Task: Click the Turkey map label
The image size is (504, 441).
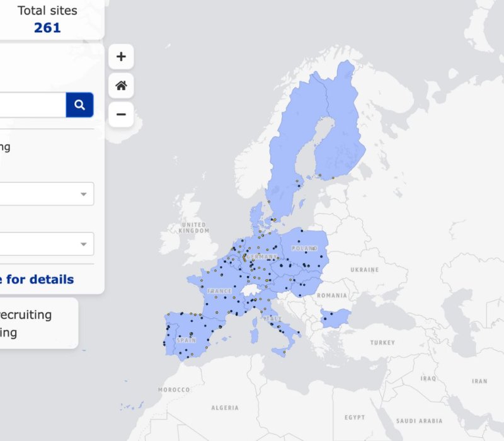Action: click(x=382, y=343)
